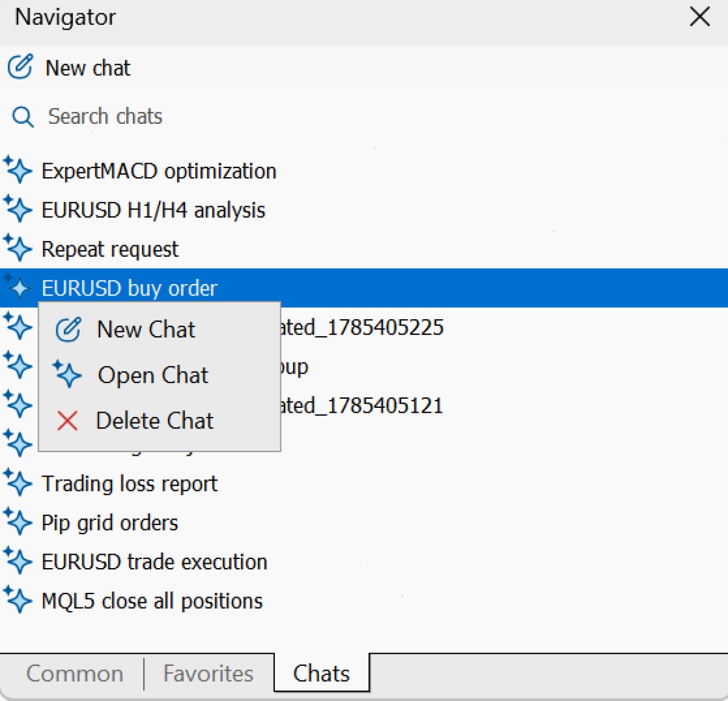Click sparkle icon in Open Chat entry
The image size is (728, 701).
click(67, 374)
